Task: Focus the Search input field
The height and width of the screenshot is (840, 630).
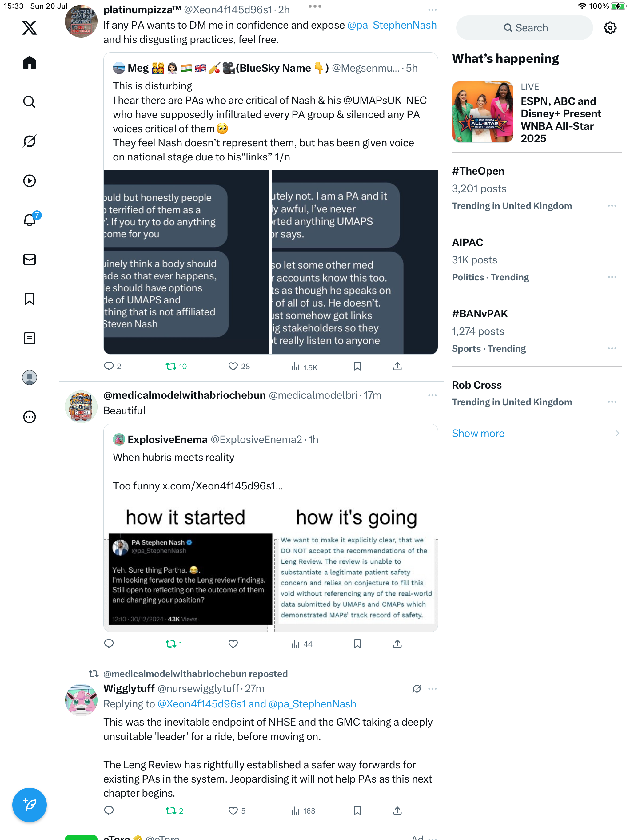Action: click(x=524, y=28)
